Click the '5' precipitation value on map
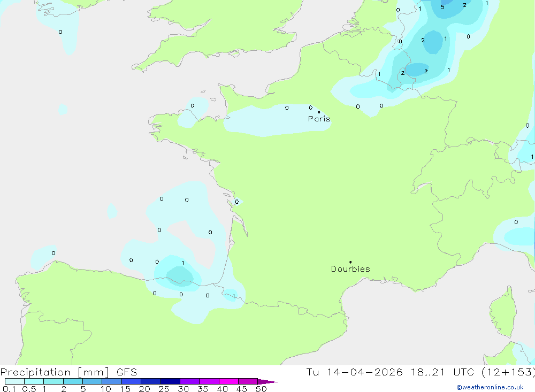This screenshot has height=392, width=535. click(442, 7)
